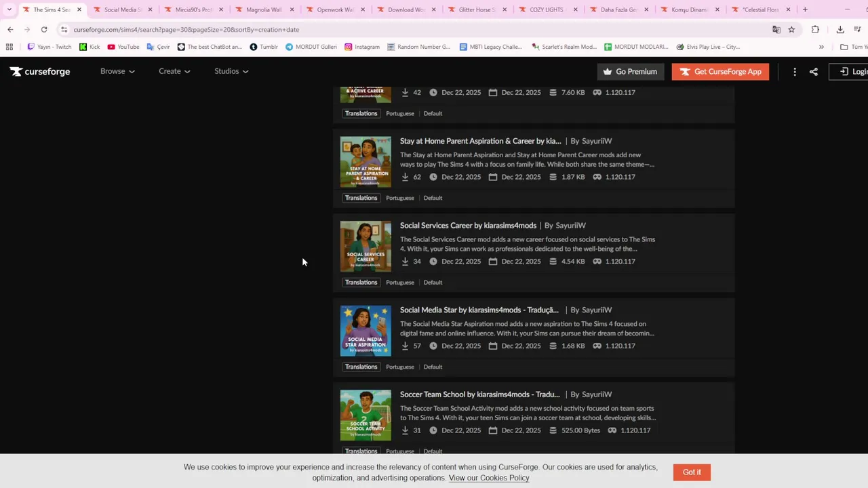Open Social Services Career thumbnail
This screenshot has width=868, height=488.
pyautogui.click(x=366, y=247)
